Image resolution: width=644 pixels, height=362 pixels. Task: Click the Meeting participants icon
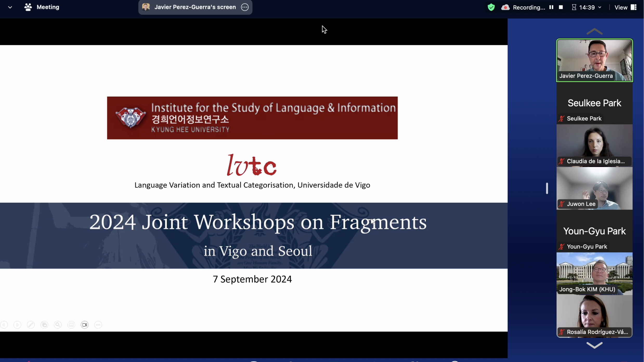[x=28, y=7]
